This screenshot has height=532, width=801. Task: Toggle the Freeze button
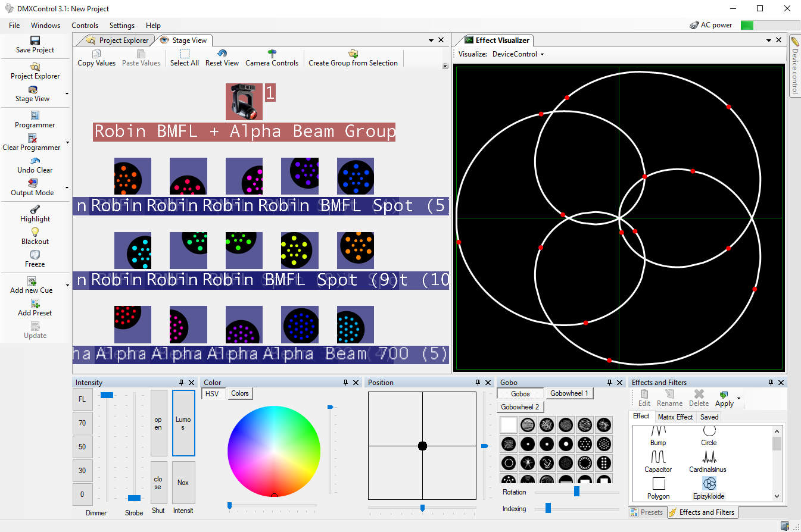click(35, 259)
